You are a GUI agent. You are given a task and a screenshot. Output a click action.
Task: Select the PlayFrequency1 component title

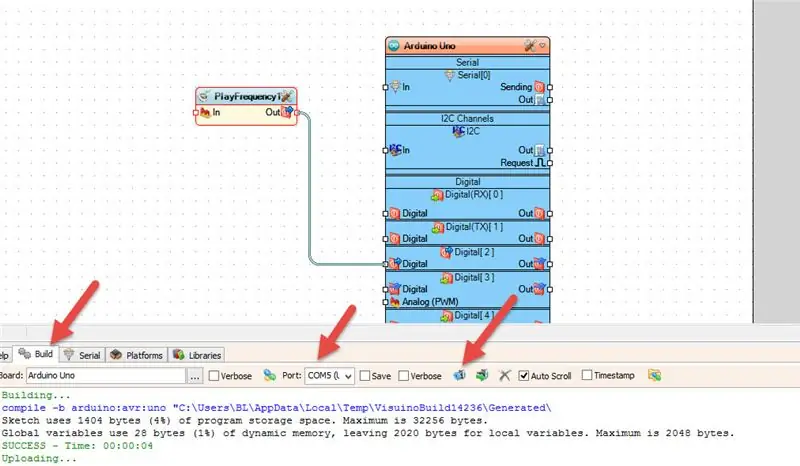click(247, 96)
